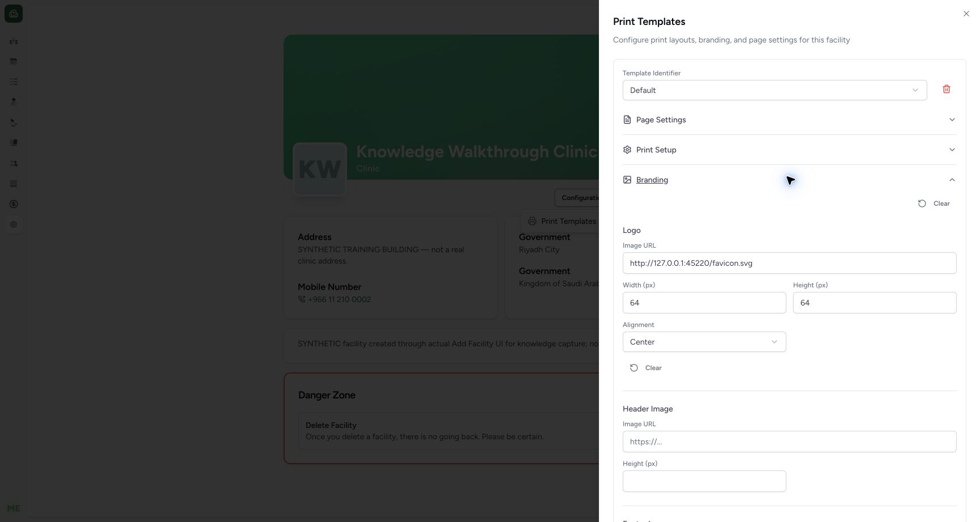Click the Print Setup gear icon

click(627, 150)
